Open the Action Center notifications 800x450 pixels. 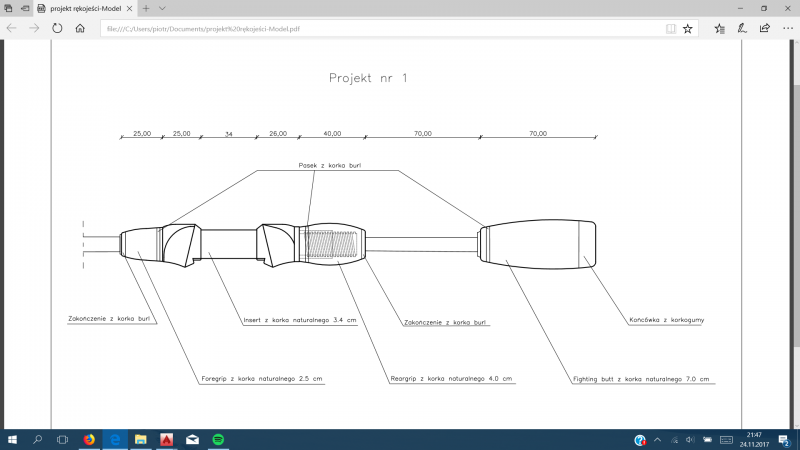tap(785, 439)
